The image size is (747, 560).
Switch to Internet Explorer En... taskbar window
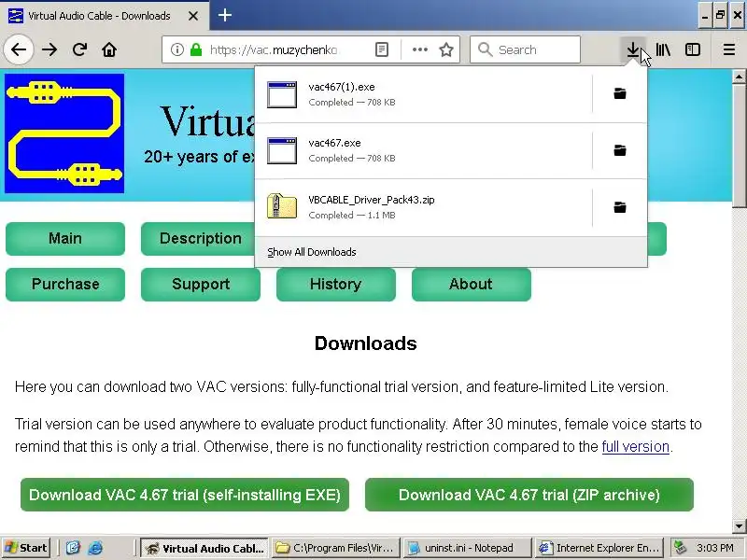(x=599, y=548)
